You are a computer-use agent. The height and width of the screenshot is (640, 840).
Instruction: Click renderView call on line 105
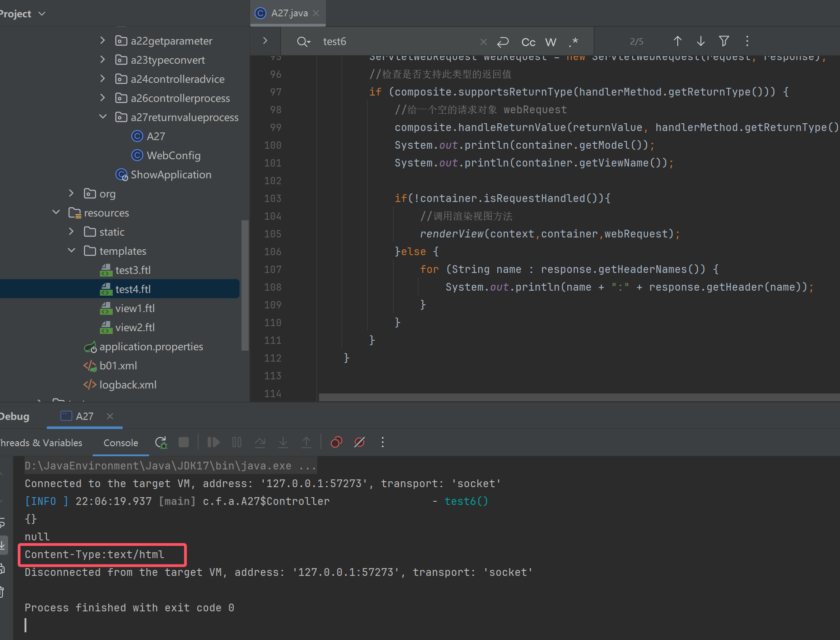click(x=451, y=234)
